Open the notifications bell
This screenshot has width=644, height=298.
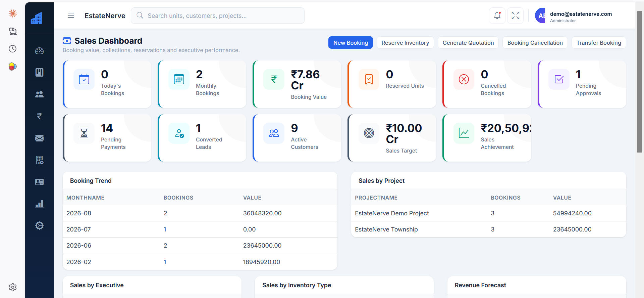pyautogui.click(x=497, y=15)
